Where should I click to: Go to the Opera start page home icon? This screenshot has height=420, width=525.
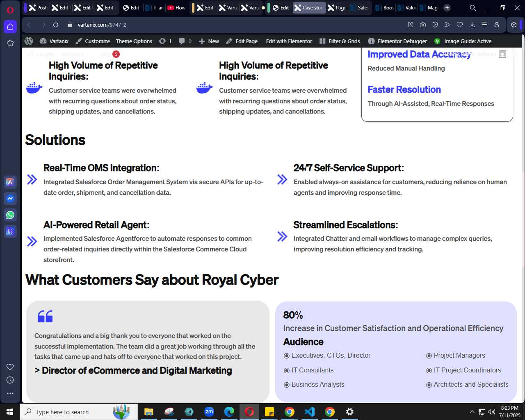pyautogui.click(x=10, y=27)
